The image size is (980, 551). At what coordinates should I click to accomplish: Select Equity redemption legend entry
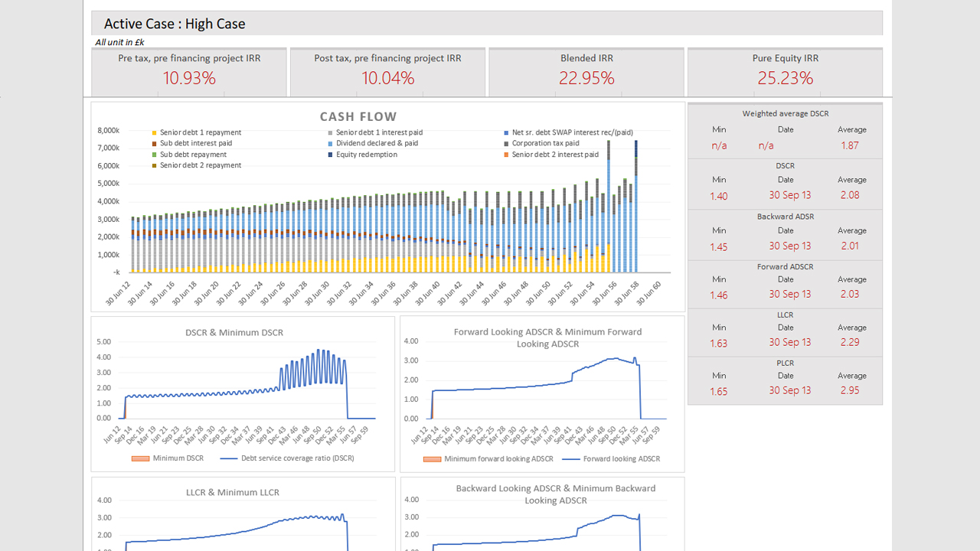pos(367,155)
